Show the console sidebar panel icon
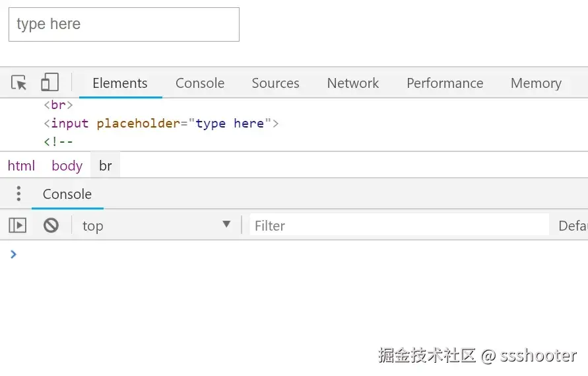 tap(18, 225)
